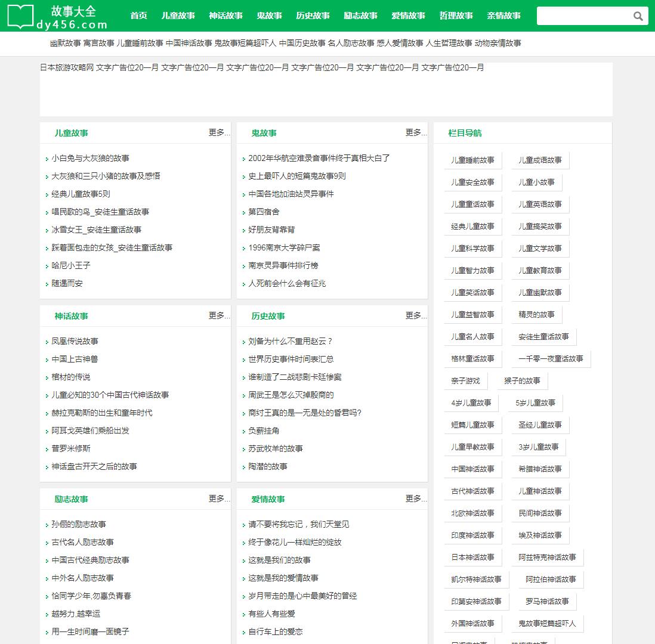This screenshot has height=644, width=655.
Task: Select 罗马神话故事 category button
Action: (547, 602)
